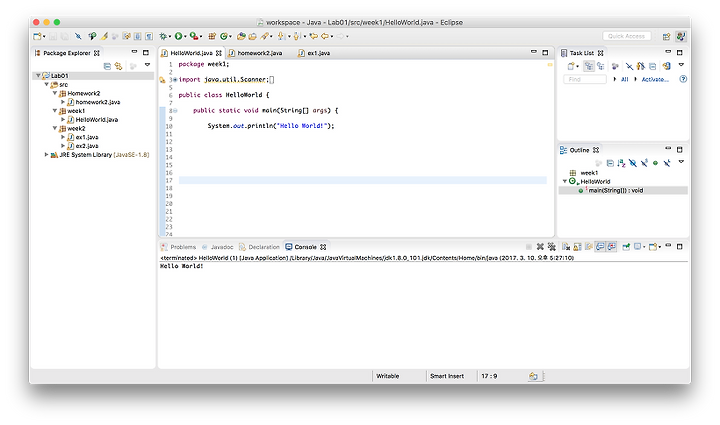Click the Synchronize Changed icon in Task List
Screen dimensions: 720x425
coord(666,66)
